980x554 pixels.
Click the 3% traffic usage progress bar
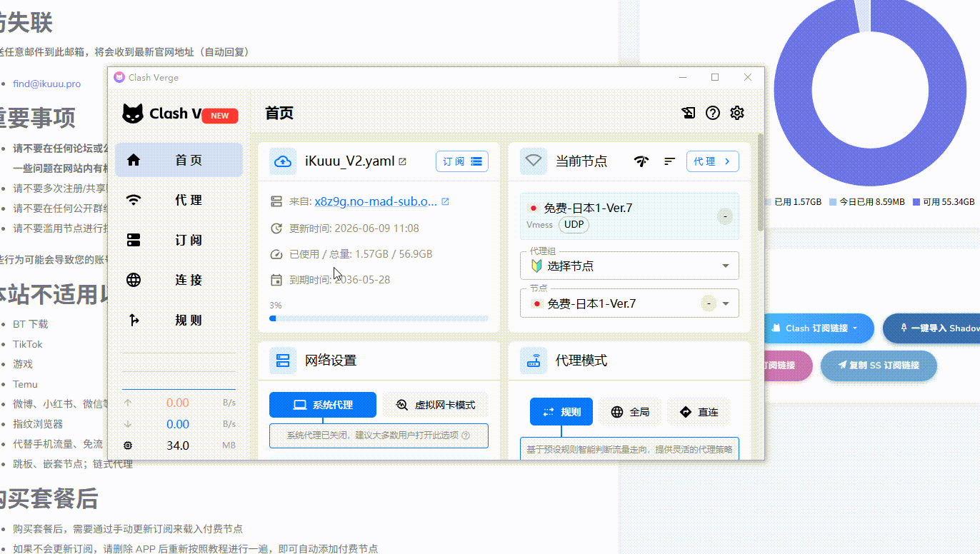coord(379,318)
